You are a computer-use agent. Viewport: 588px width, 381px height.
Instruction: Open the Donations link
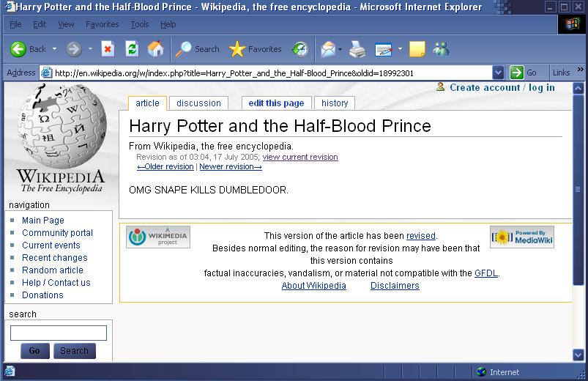point(42,295)
